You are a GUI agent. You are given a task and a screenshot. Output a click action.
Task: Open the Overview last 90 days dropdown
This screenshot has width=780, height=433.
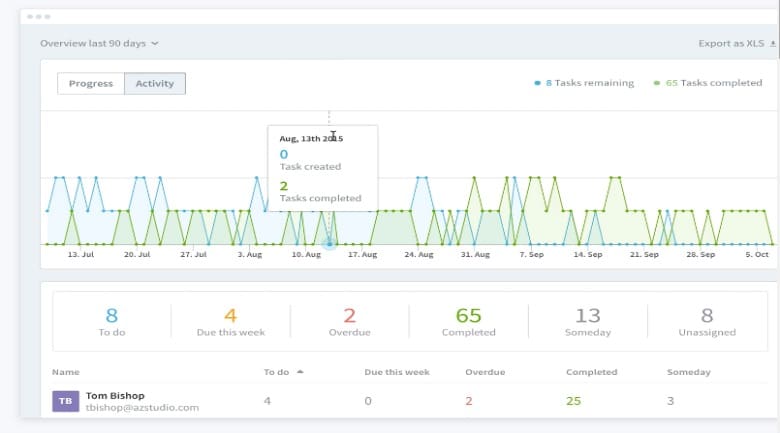pyautogui.click(x=99, y=44)
